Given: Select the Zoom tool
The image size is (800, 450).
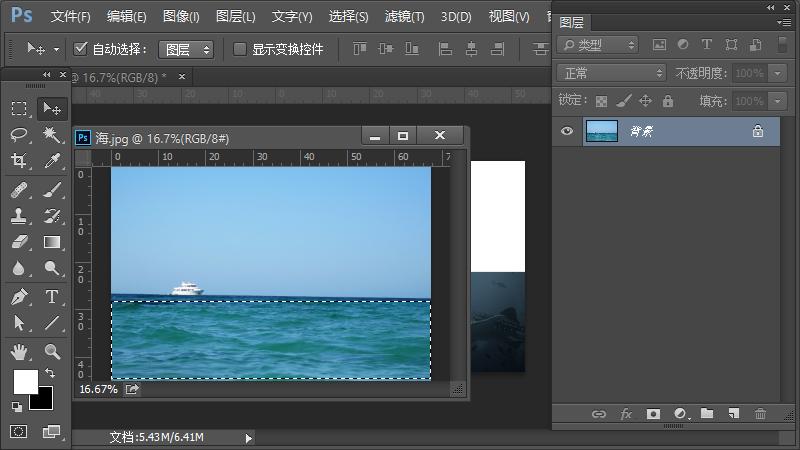Looking at the screenshot, I should click(x=52, y=352).
